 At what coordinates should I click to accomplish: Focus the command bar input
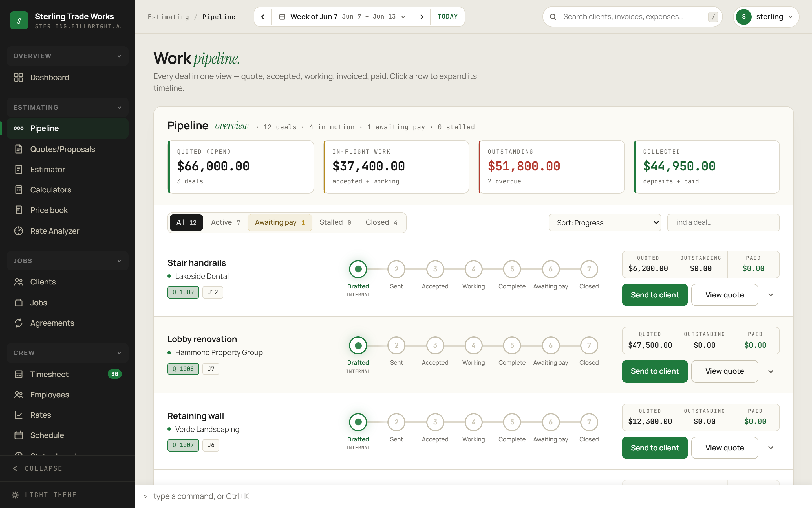click(473, 497)
